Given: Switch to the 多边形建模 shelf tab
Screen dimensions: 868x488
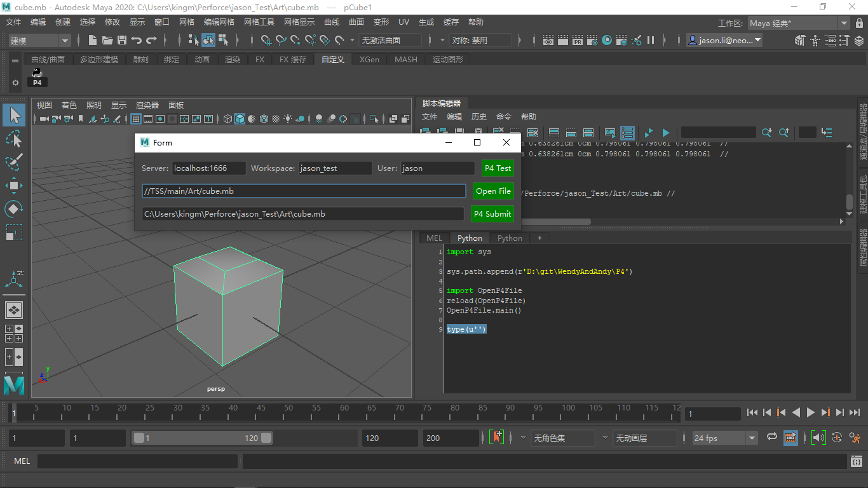Looking at the screenshot, I should click(x=99, y=59).
